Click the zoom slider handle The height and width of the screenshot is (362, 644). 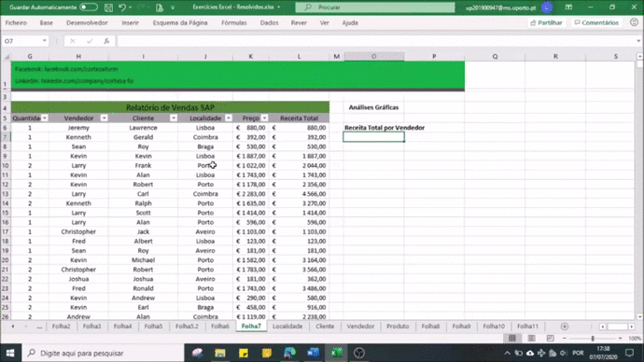[x=593, y=338]
